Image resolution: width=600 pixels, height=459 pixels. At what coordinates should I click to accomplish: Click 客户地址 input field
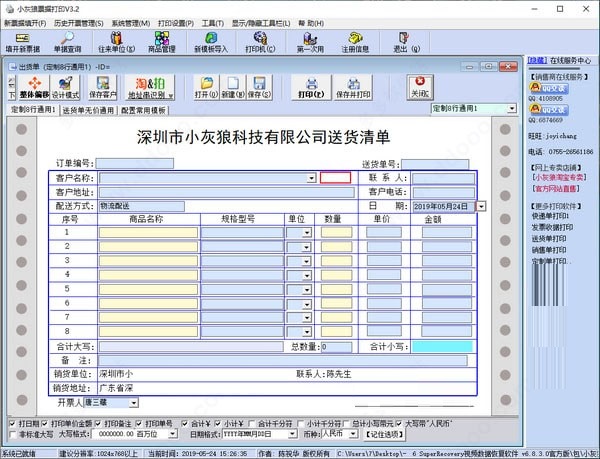(x=227, y=192)
